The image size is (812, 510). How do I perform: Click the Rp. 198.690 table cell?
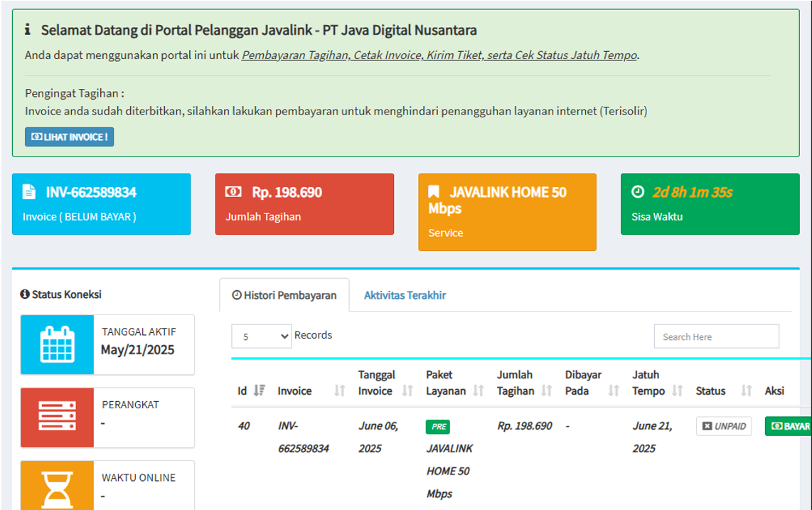pos(525,426)
